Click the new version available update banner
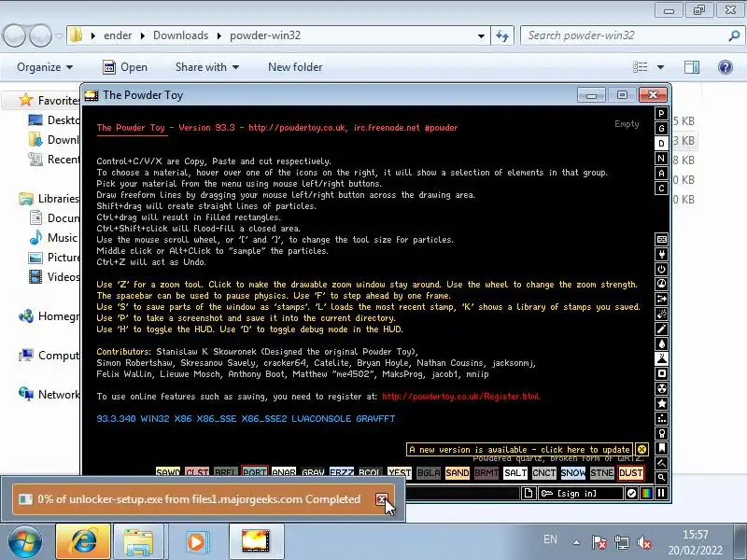 pos(519,449)
